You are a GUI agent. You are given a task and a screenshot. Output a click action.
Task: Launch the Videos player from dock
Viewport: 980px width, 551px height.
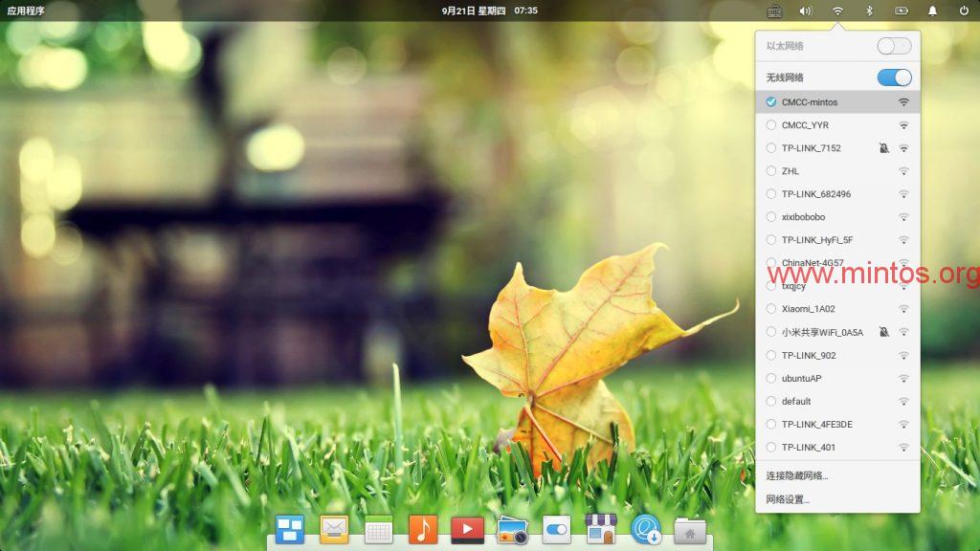pyautogui.click(x=467, y=530)
